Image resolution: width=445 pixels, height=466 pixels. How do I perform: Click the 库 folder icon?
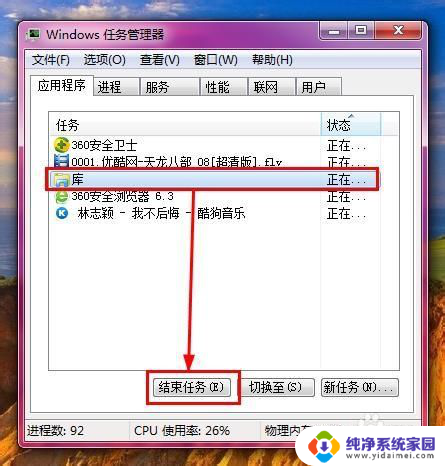coord(60,180)
